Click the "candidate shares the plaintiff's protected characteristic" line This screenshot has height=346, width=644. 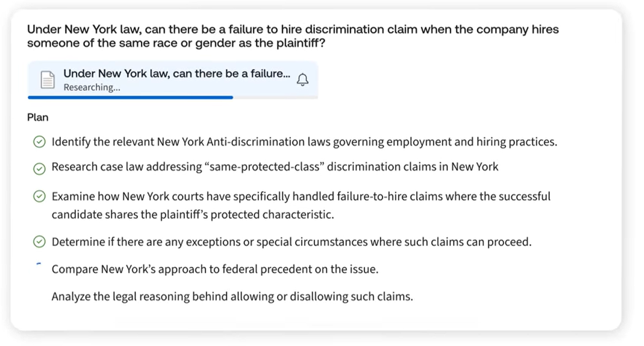[192, 214]
